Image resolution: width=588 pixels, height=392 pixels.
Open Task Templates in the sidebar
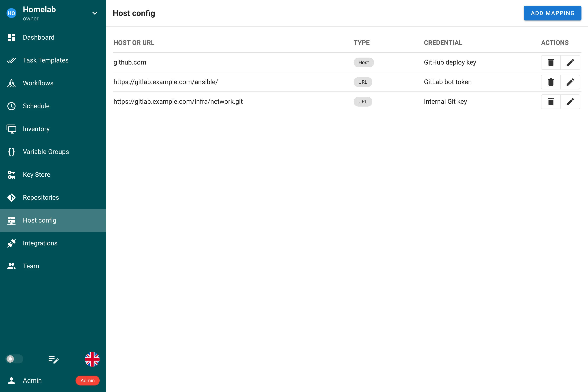click(x=53, y=60)
